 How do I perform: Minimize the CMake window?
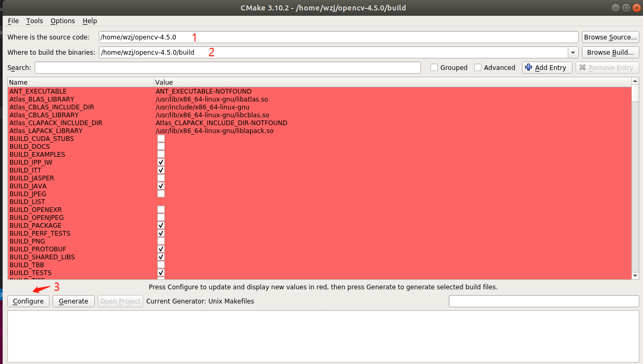(616, 8)
